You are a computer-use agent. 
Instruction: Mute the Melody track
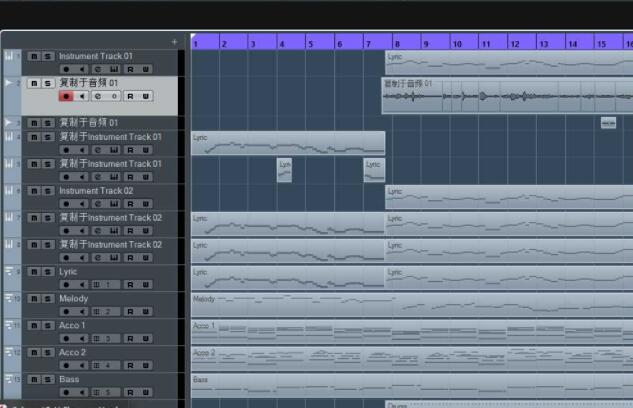(34, 299)
